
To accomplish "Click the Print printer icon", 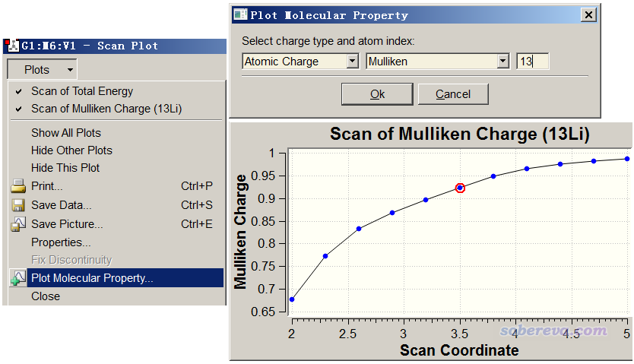I will [x=18, y=186].
